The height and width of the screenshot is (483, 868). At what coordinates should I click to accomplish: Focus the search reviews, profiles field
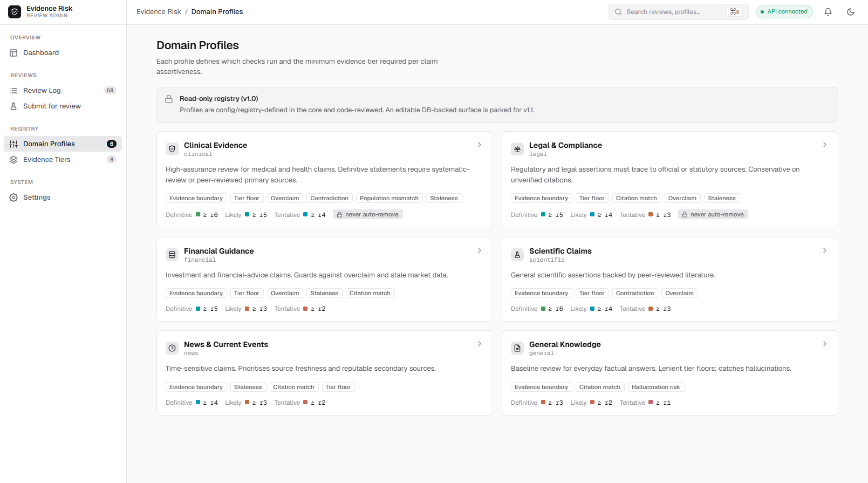(679, 12)
